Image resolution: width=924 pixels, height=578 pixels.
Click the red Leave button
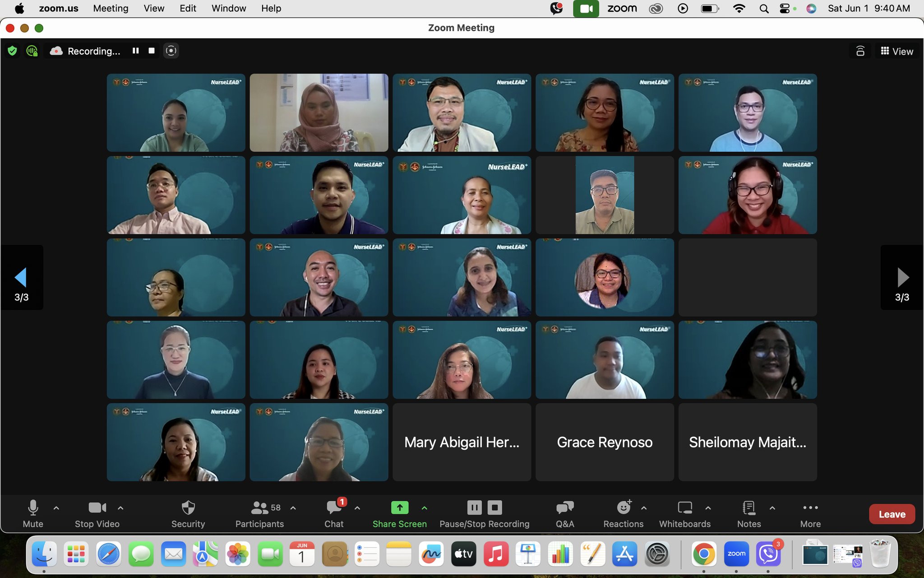pos(892,514)
